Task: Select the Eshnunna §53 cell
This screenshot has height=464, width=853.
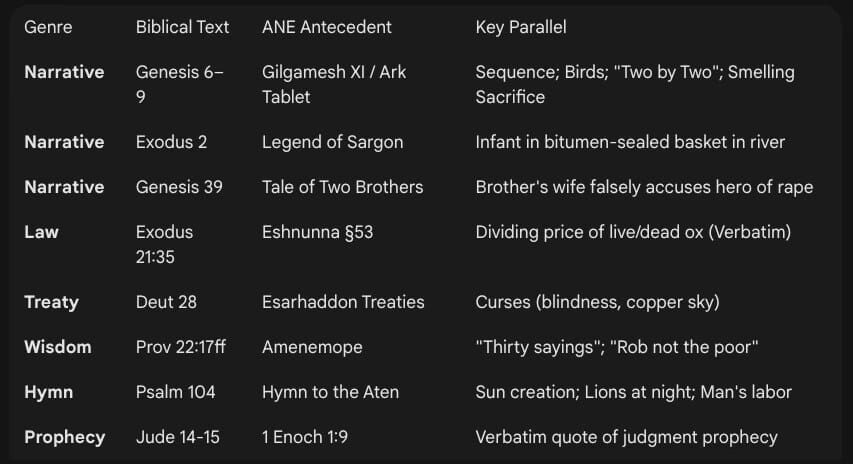Action: pyautogui.click(x=318, y=232)
